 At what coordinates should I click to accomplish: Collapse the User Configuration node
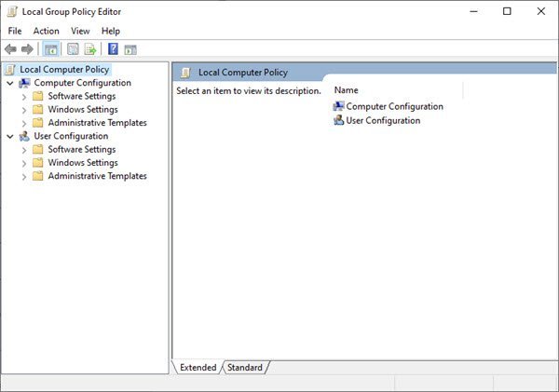[10, 137]
